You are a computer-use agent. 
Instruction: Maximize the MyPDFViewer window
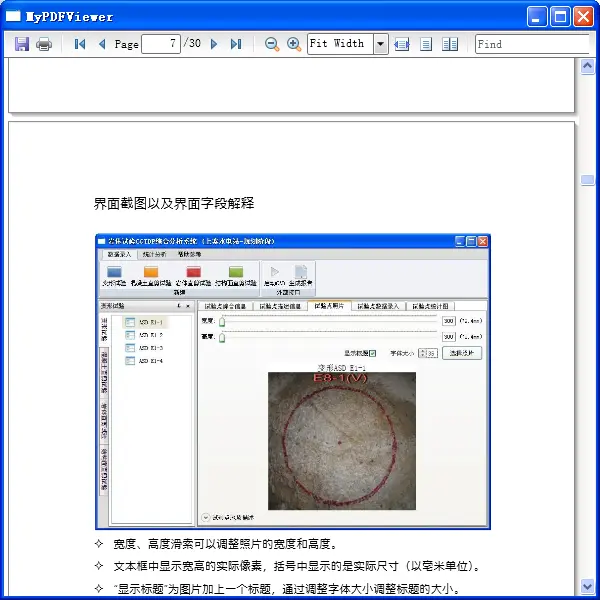pyautogui.click(x=560, y=17)
